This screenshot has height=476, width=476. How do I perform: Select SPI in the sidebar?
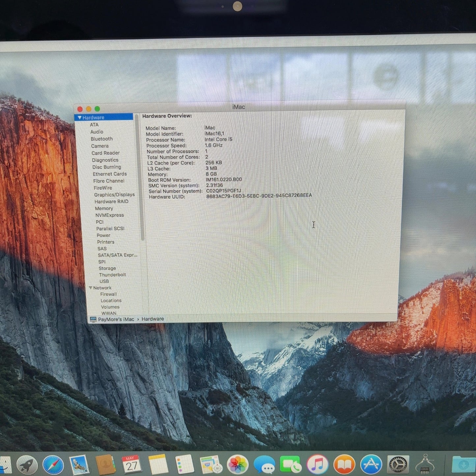pos(102,262)
